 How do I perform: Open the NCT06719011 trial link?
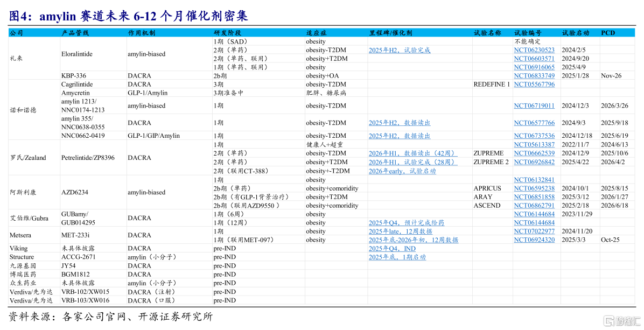coord(534,106)
